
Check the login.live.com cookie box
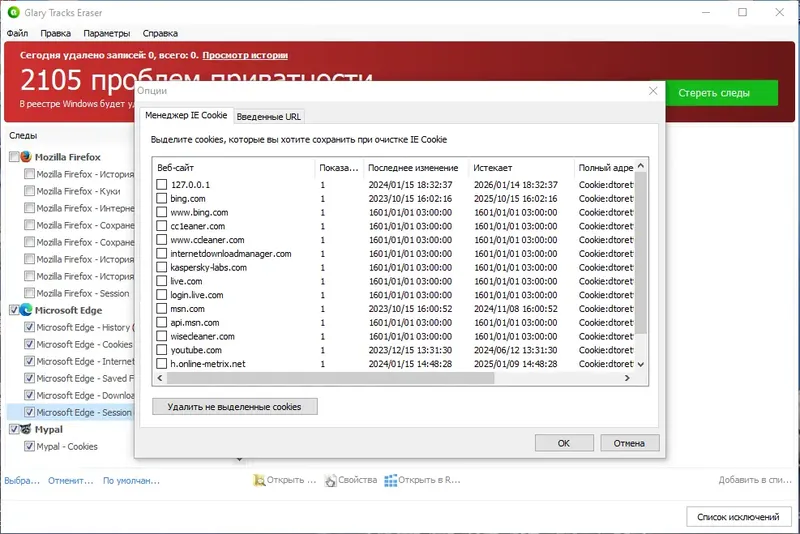[x=162, y=294]
